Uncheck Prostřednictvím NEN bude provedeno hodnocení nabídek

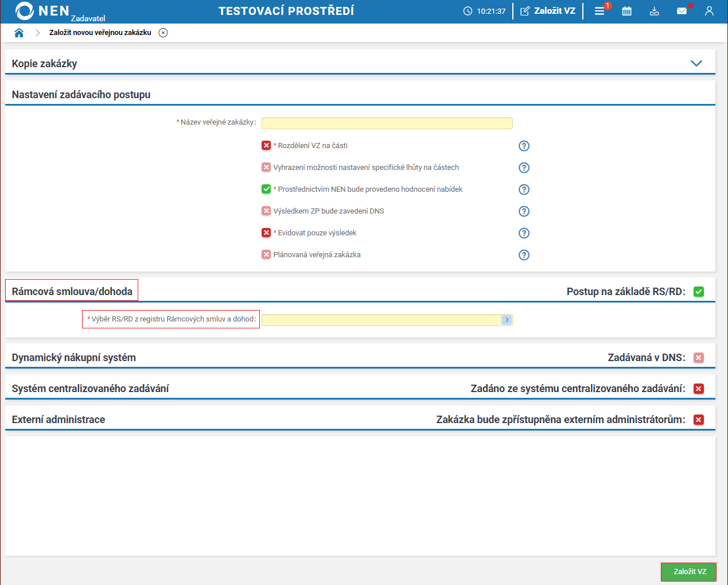pyautogui.click(x=266, y=189)
